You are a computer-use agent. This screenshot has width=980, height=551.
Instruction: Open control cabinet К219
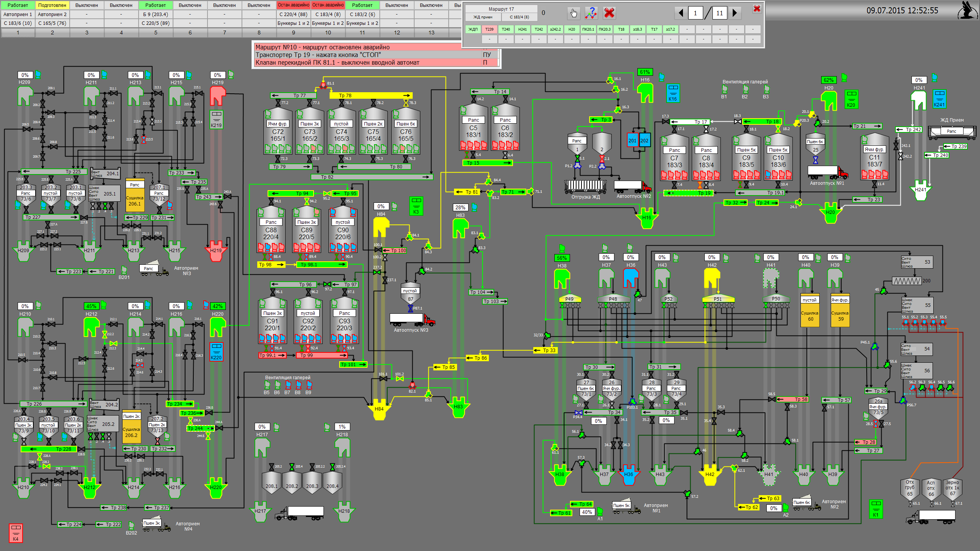tap(216, 119)
